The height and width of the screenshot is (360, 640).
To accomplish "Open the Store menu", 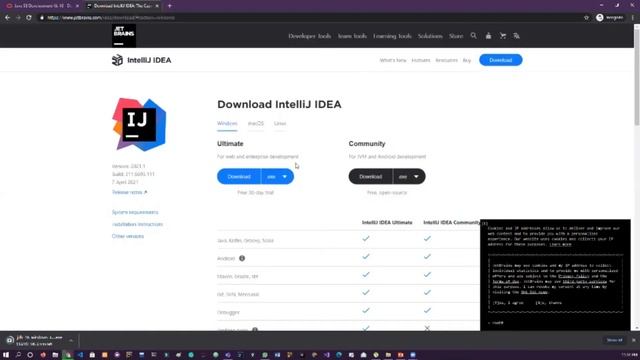I will click(x=456, y=36).
